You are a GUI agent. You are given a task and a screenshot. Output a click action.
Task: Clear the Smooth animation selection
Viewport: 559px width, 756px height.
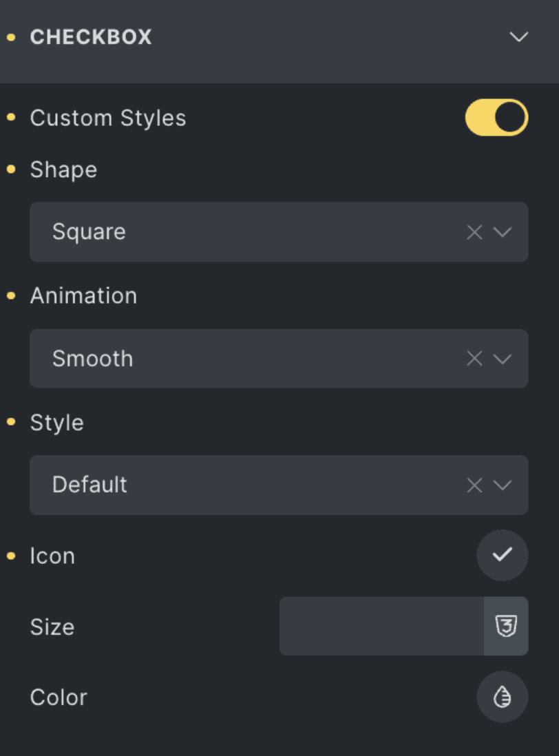474,359
